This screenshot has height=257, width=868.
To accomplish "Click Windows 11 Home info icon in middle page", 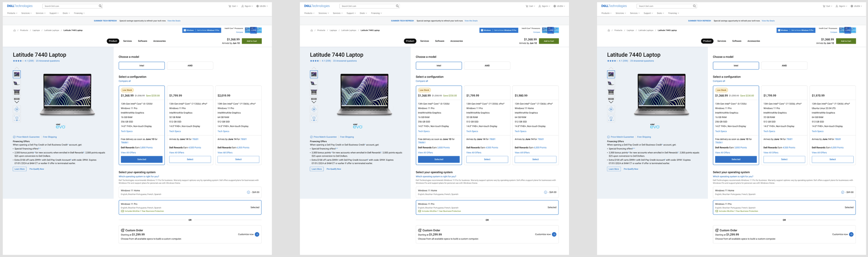I will coord(545,192).
